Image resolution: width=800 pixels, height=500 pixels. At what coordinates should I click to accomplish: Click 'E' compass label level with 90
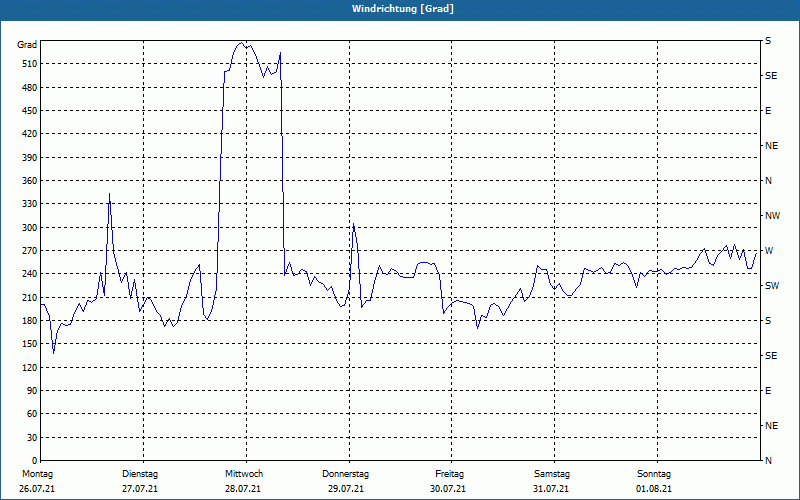(768, 390)
